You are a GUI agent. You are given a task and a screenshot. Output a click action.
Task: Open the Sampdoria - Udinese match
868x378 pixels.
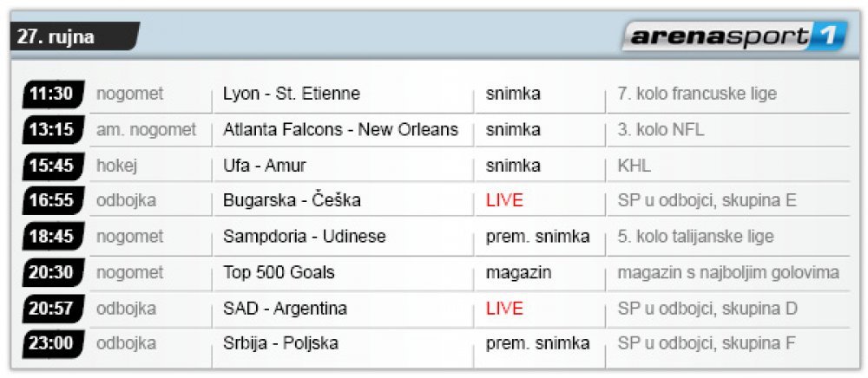304,237
